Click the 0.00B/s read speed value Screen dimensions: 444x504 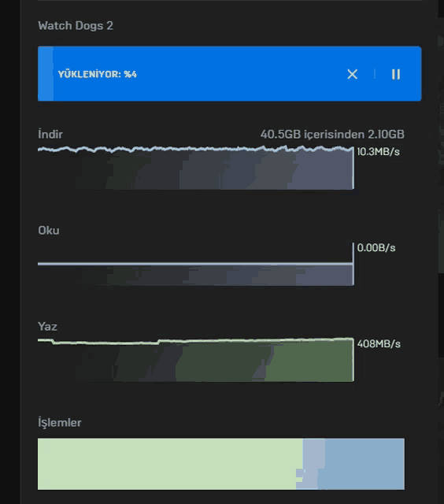coord(376,248)
